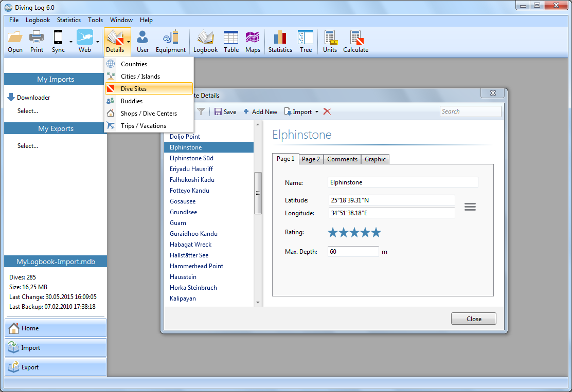Choose Countries from Details dropdown
Viewport: 572px width, 392px height.
pos(149,64)
